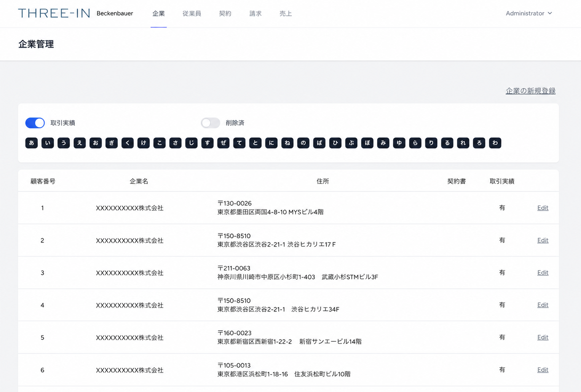The image size is (581, 392).
Task: Edit customer number 6
Action: click(x=543, y=370)
